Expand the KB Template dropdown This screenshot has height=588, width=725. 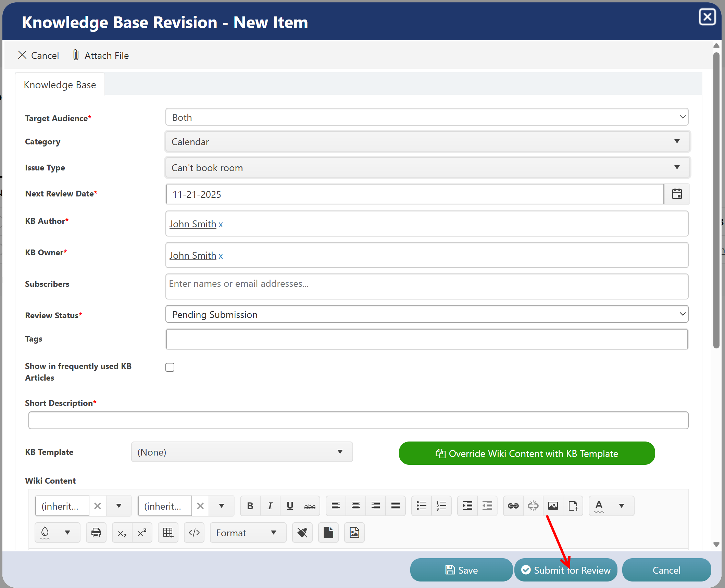click(242, 452)
